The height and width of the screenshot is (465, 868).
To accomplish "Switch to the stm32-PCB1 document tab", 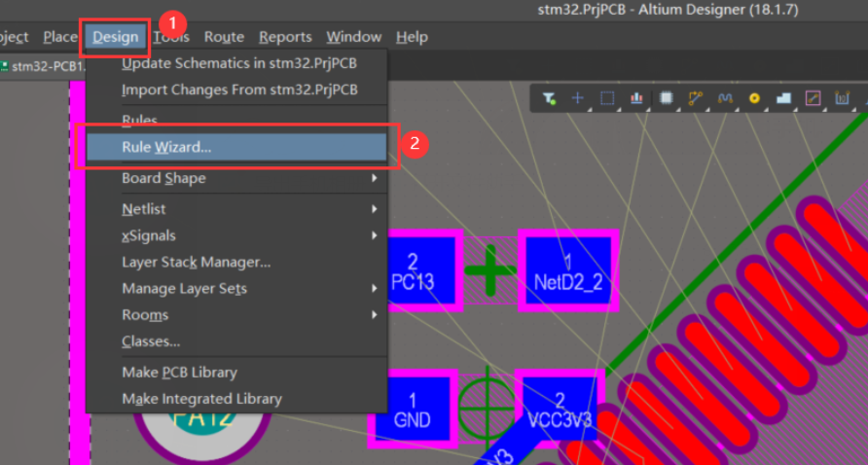I will click(43, 67).
